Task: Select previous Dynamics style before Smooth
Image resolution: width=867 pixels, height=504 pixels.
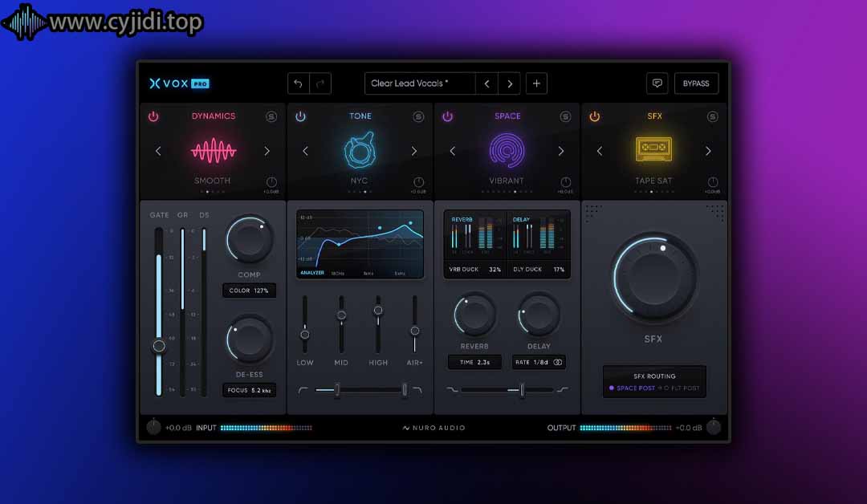Action: click(158, 151)
